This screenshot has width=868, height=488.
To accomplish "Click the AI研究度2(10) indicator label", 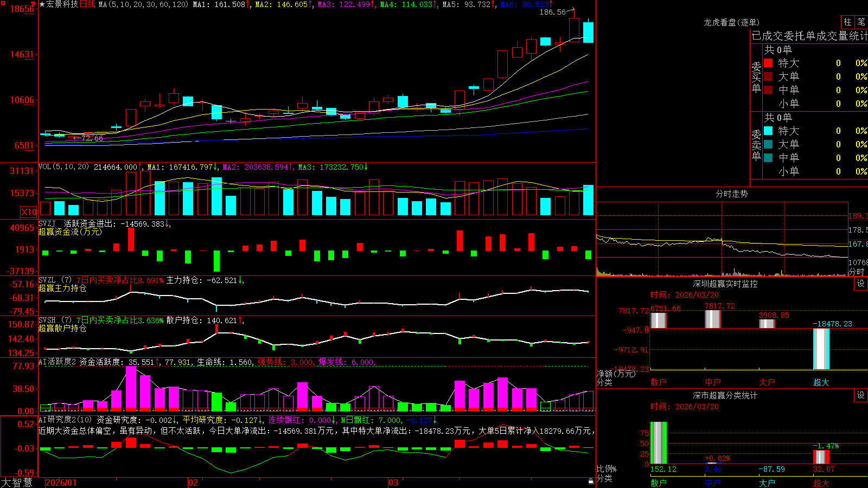I will [65, 420].
